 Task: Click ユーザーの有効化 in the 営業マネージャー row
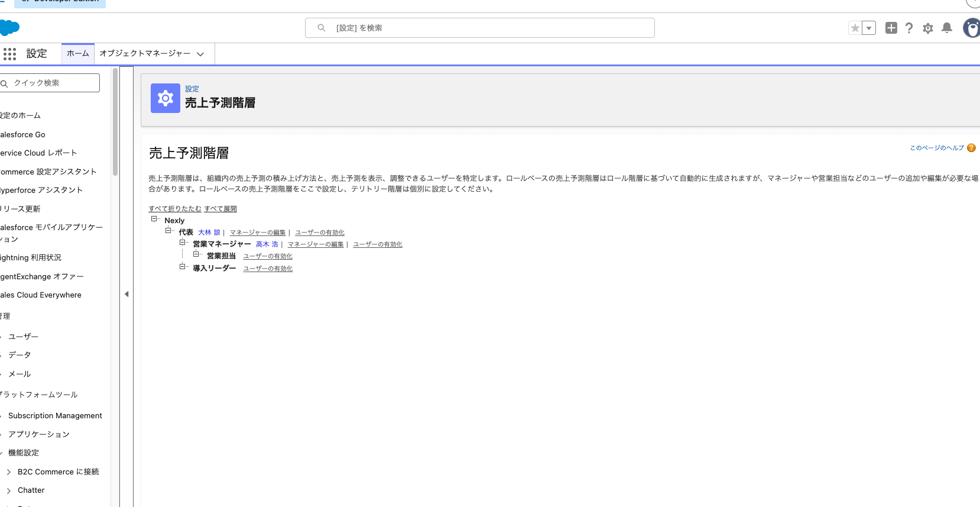coord(378,244)
